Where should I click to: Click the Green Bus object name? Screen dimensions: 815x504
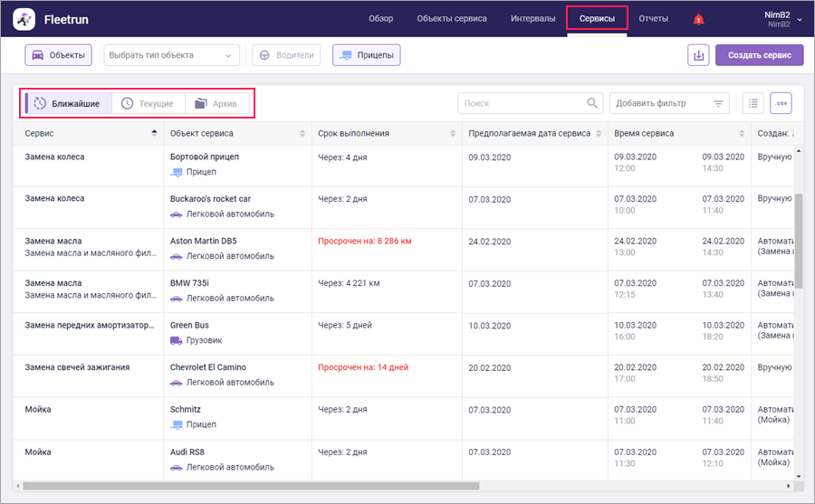tap(189, 325)
